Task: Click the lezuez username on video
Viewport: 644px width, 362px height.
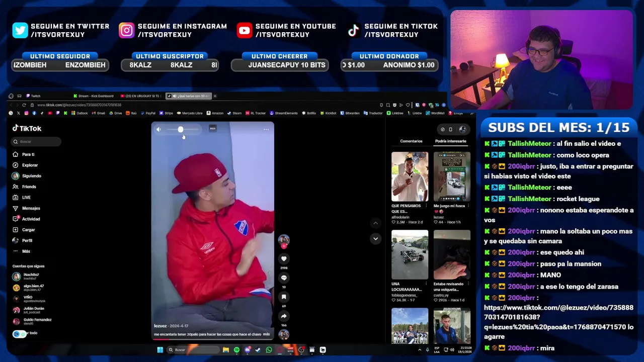Action: [x=160, y=326]
